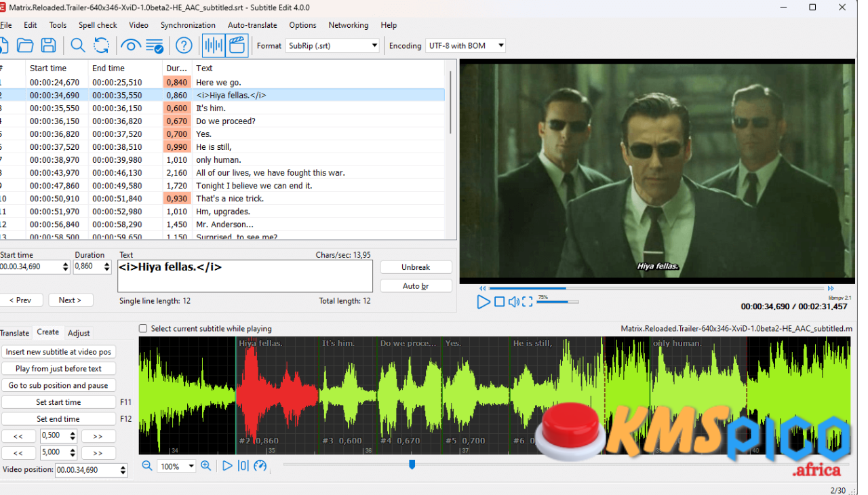Save subtitle with floppy disk icon
Image resolution: width=868 pixels, height=495 pixels.
tap(48, 45)
